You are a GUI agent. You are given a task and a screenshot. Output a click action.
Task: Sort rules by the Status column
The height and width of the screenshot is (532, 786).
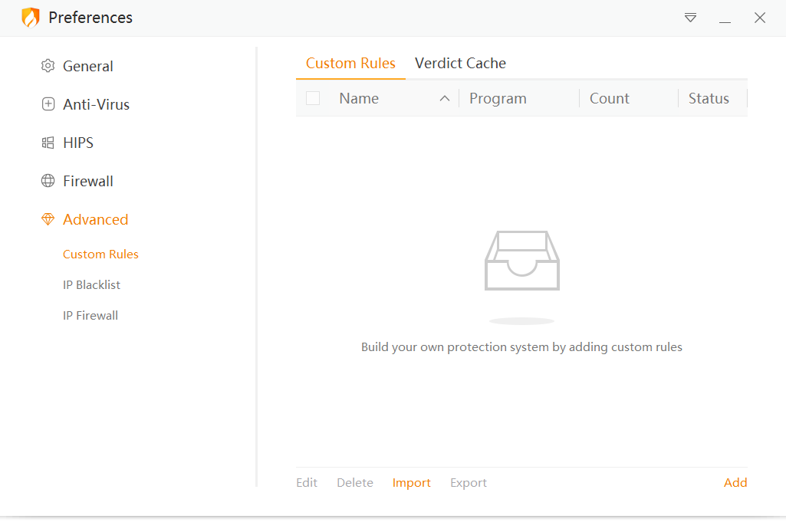709,98
